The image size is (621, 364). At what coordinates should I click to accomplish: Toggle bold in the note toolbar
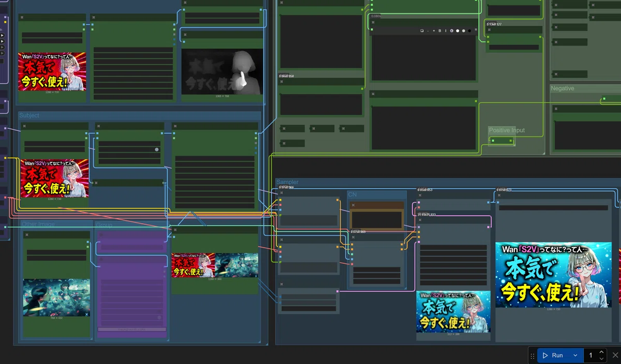click(x=440, y=31)
